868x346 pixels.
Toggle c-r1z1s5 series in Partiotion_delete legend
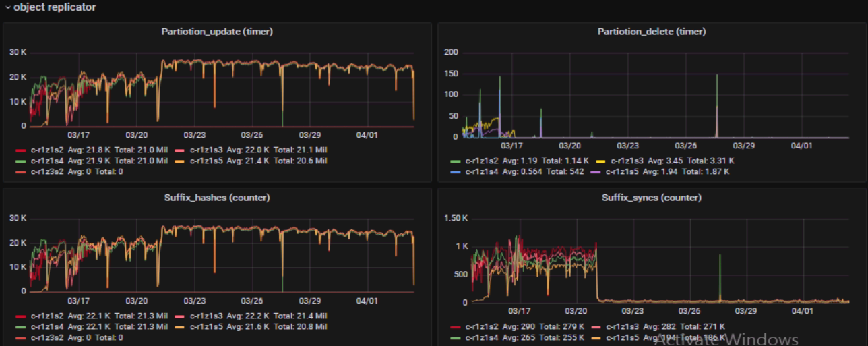[x=621, y=171]
